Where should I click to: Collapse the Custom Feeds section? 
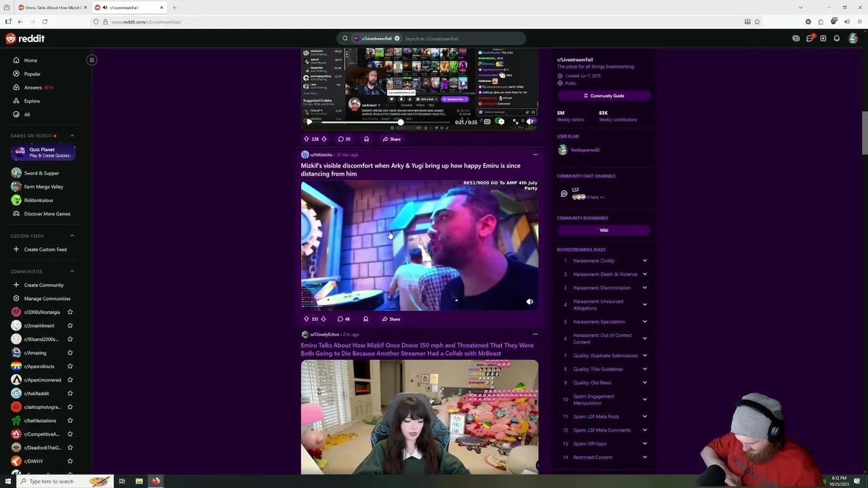coord(72,236)
